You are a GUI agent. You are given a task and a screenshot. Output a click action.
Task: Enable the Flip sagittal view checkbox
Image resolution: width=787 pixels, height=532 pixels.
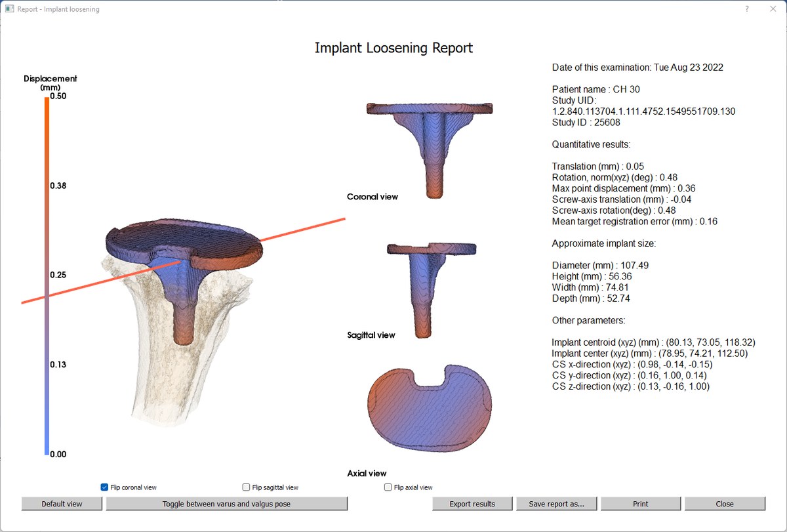(246, 487)
